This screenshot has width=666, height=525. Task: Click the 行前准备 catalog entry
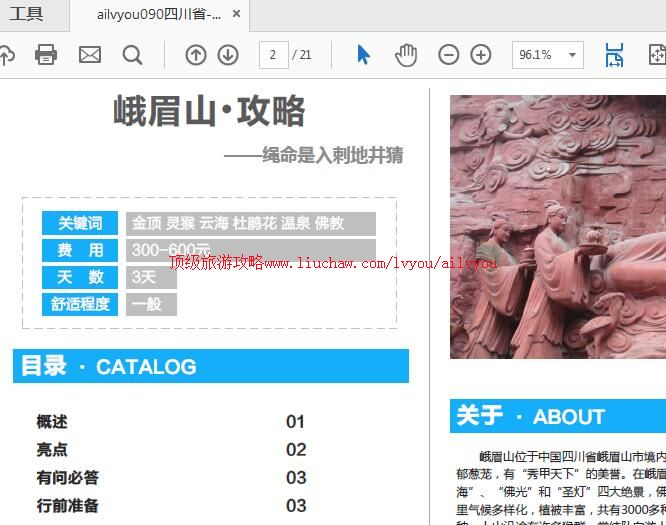tap(68, 506)
